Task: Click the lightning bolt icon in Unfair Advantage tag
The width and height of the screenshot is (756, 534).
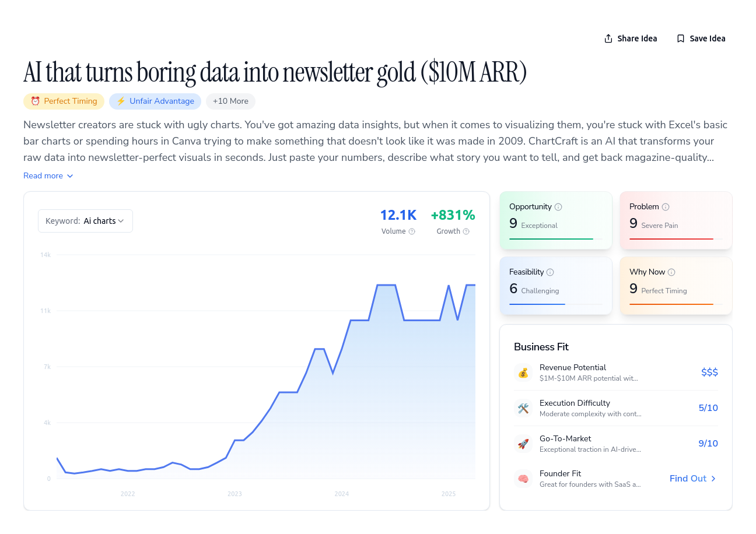Action: pyautogui.click(x=121, y=101)
